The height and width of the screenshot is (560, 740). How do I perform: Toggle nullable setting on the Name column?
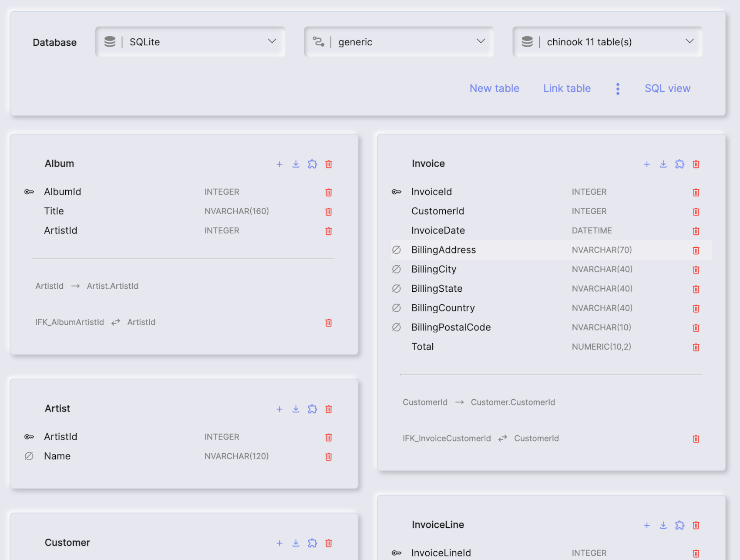29,456
